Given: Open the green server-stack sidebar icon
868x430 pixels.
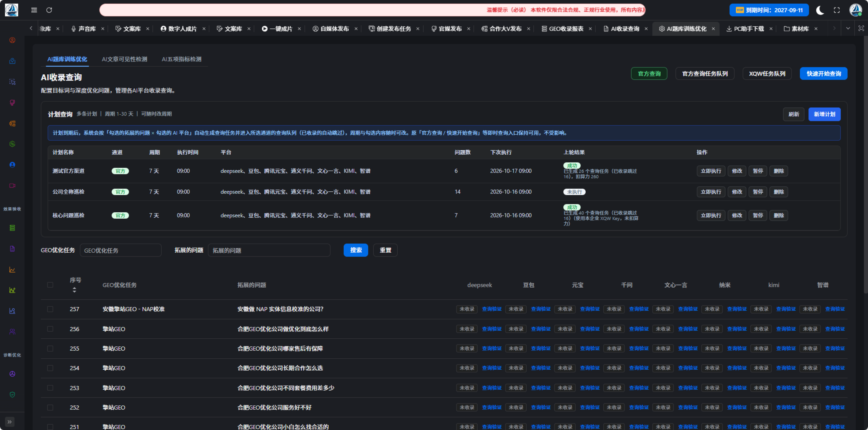Looking at the screenshot, I should (x=13, y=228).
